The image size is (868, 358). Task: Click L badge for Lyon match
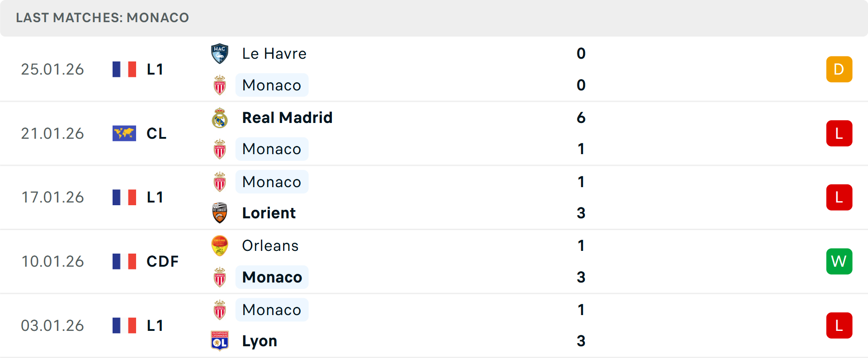pos(839,325)
